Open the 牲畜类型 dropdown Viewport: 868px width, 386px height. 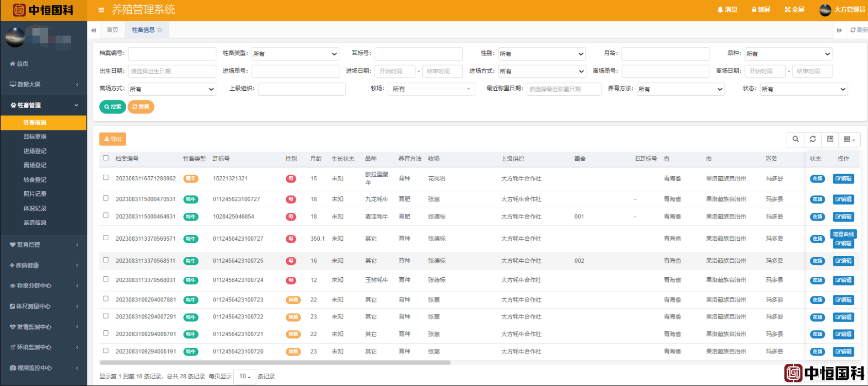pos(295,54)
